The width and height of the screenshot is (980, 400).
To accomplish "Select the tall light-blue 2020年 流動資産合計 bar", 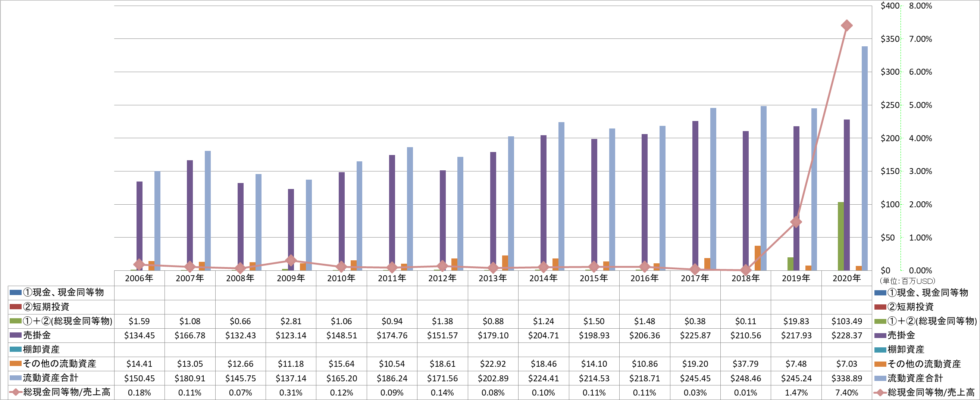I will [864, 158].
